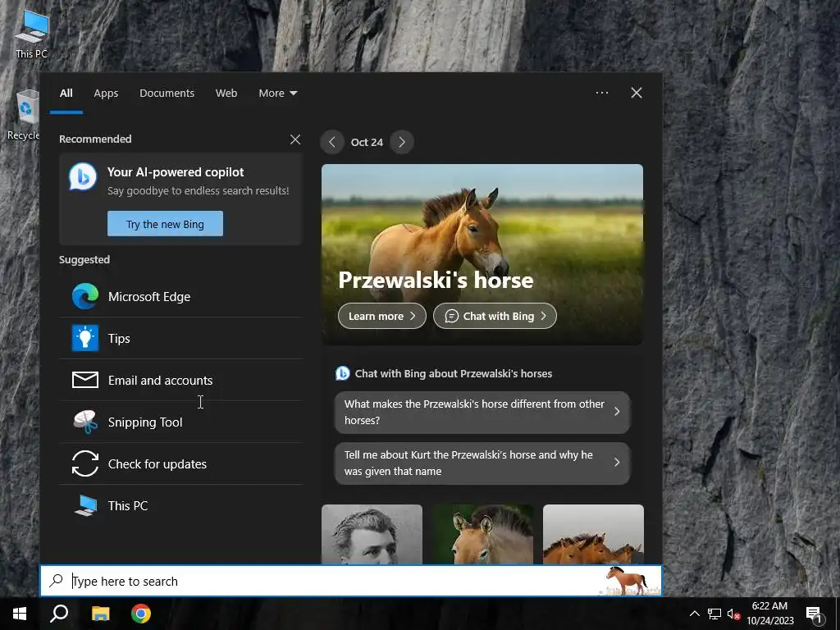Open Microsoft Edge from suggested list
This screenshot has height=630, width=840.
[x=180, y=297]
